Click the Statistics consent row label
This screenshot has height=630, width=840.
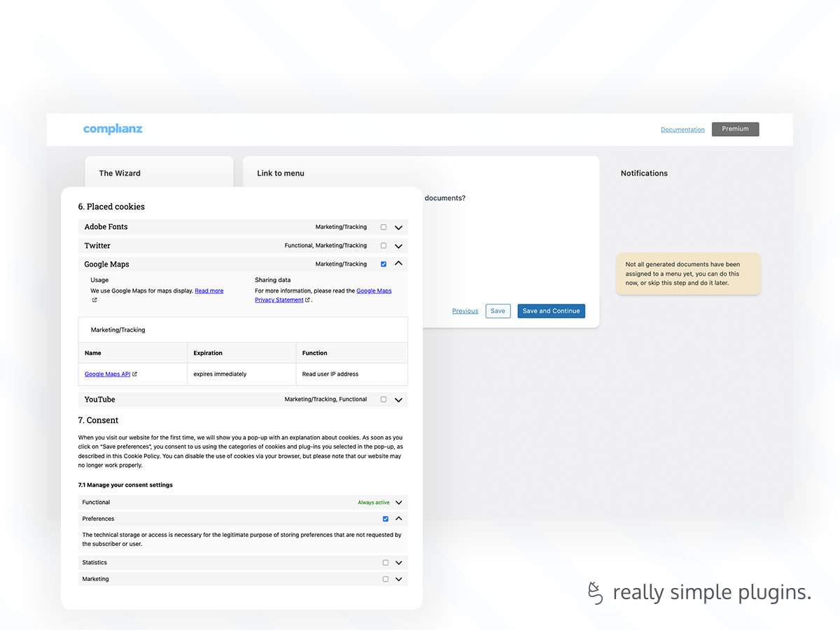[94, 563]
